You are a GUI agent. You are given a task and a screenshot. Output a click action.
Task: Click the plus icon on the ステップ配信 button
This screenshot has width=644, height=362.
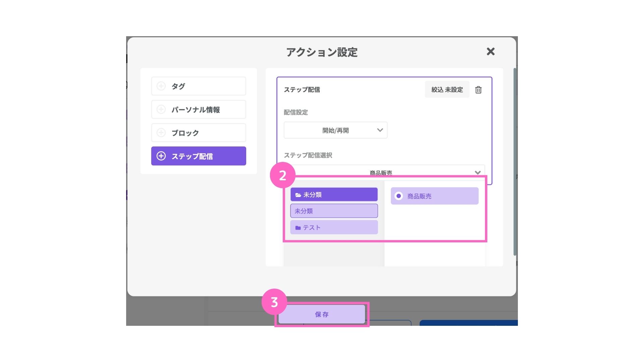coord(161,156)
